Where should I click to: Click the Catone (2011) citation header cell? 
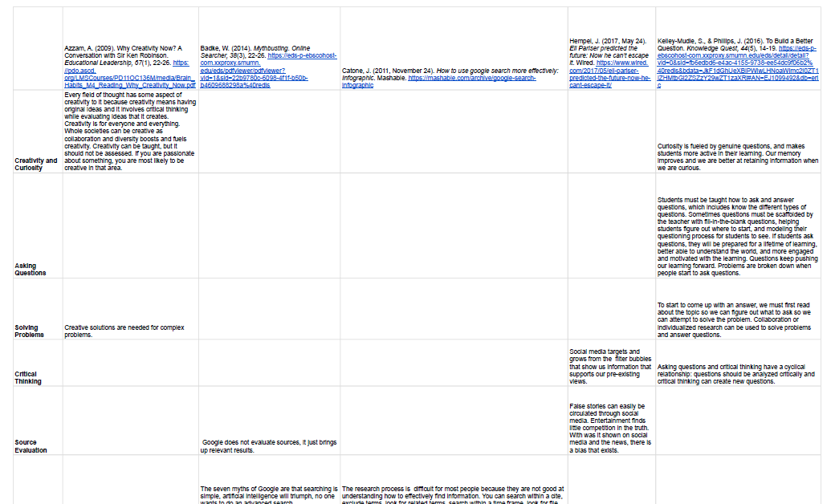tap(454, 48)
